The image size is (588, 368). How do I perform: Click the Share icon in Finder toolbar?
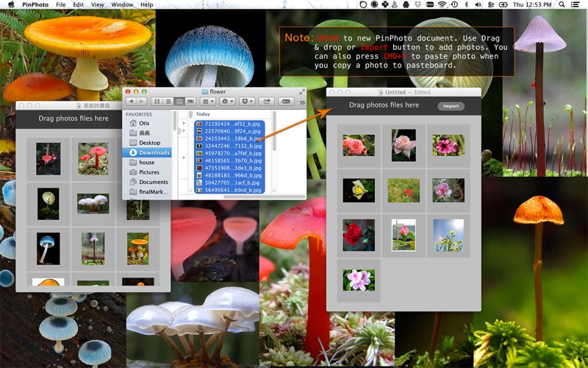[x=267, y=102]
